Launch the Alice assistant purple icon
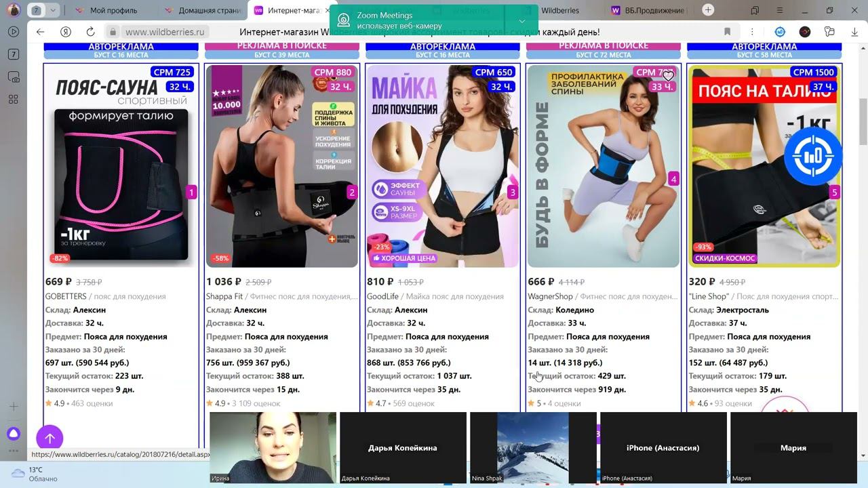The height and width of the screenshot is (488, 868). click(13, 434)
